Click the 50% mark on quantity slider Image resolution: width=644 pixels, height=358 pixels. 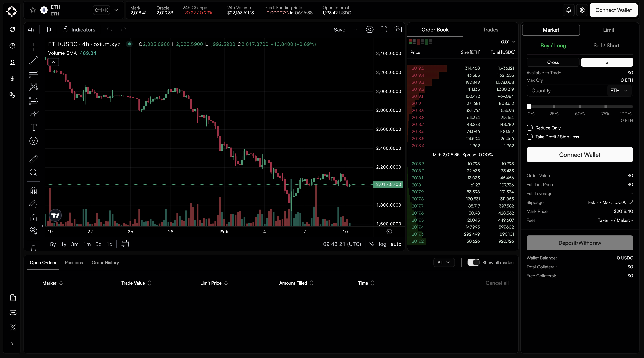[x=580, y=107]
